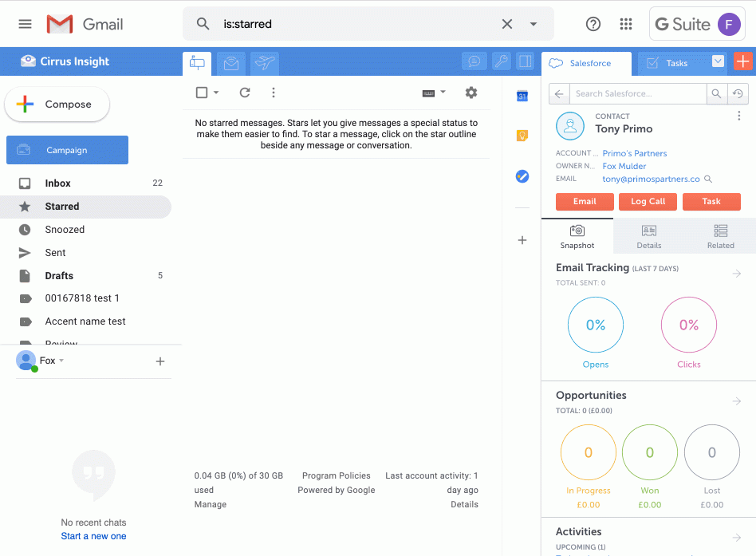Open the Google apps grid
The image size is (756, 556).
click(626, 24)
